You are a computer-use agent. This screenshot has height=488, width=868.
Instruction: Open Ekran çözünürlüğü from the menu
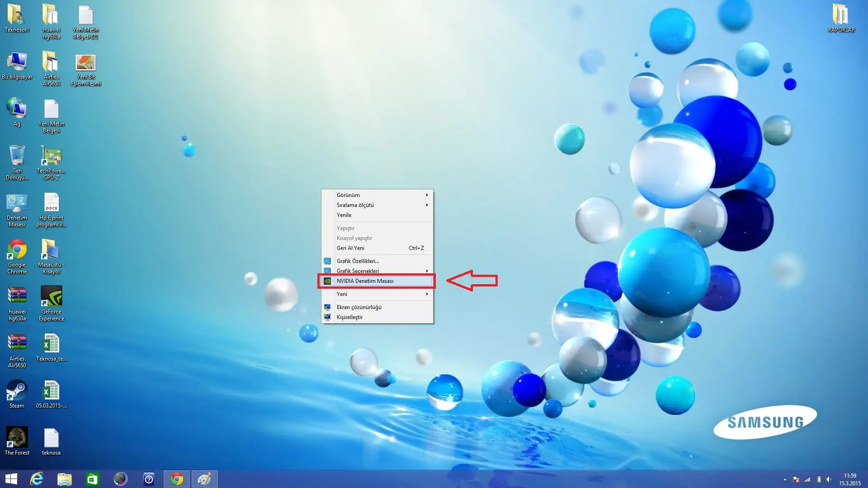(359, 307)
